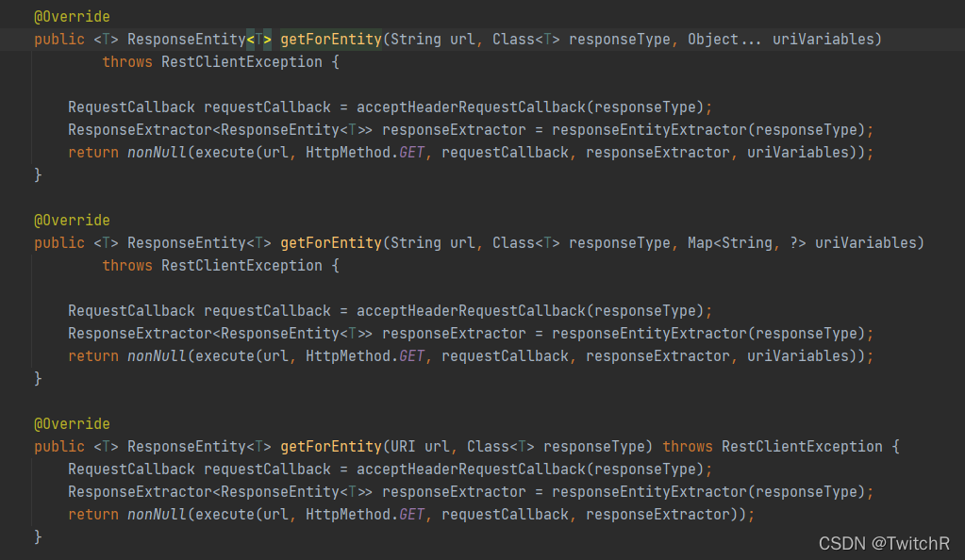Click requestCallback variable in the second method
The width and height of the screenshot is (965, 560).
tap(267, 310)
